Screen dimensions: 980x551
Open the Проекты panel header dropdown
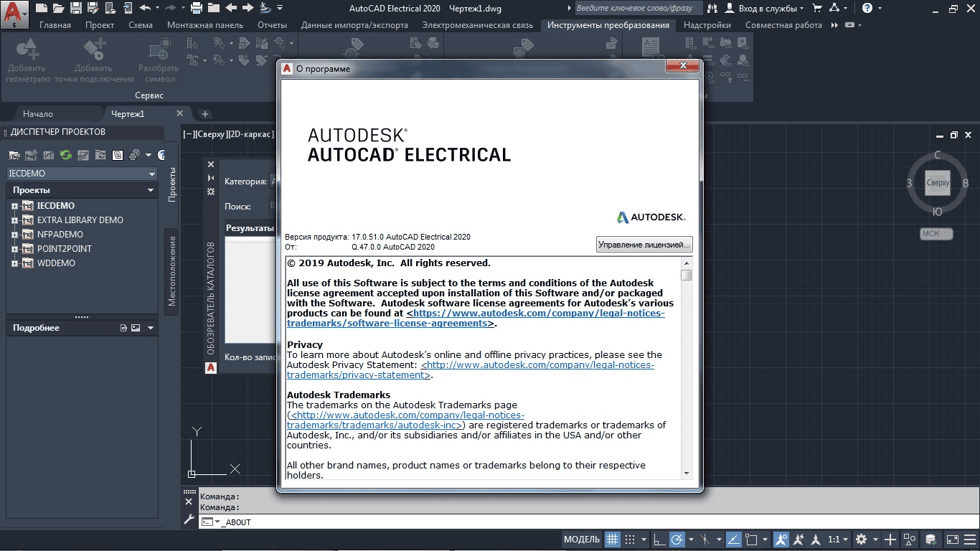tap(151, 190)
